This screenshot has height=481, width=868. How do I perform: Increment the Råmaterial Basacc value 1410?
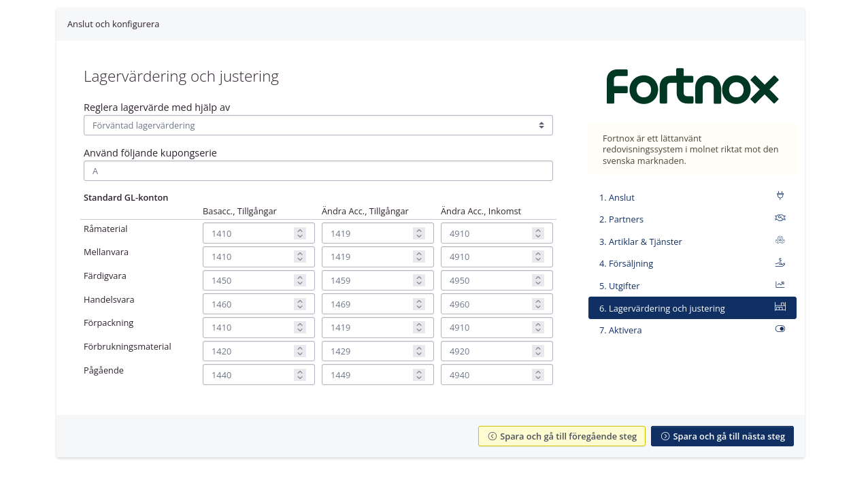(299, 230)
